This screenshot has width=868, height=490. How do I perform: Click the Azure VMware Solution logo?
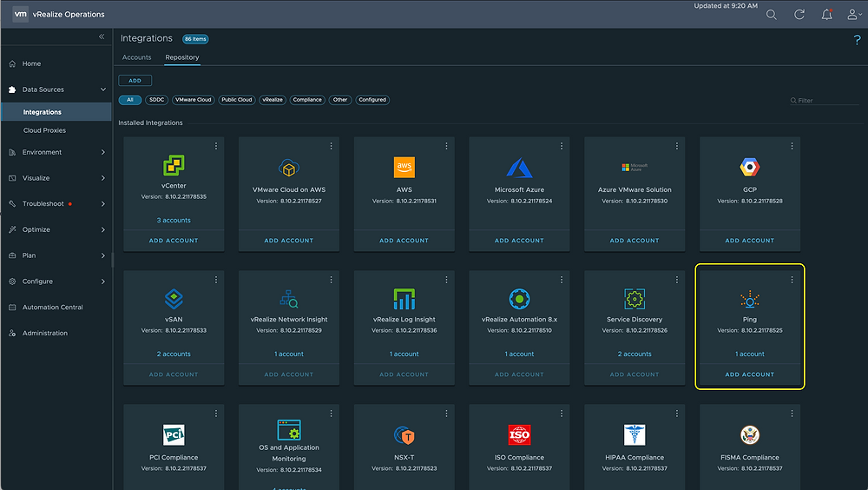(x=635, y=168)
